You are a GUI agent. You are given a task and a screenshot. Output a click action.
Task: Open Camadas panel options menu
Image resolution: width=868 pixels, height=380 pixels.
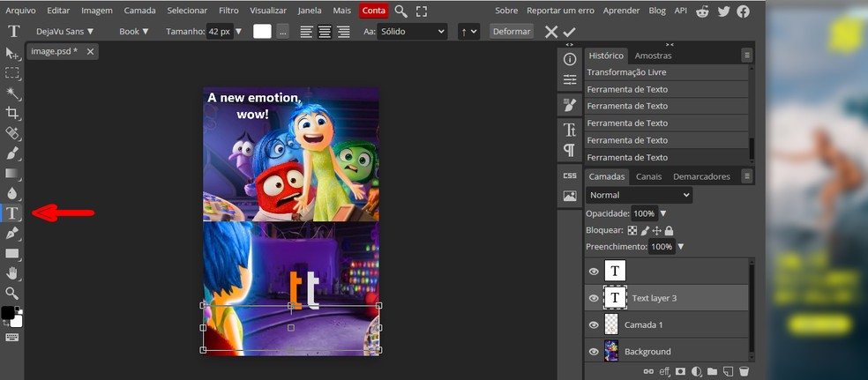tap(747, 176)
